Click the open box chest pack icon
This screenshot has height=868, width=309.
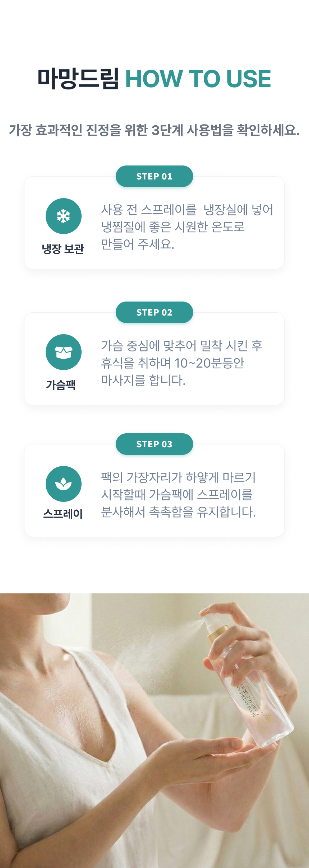pos(64,352)
